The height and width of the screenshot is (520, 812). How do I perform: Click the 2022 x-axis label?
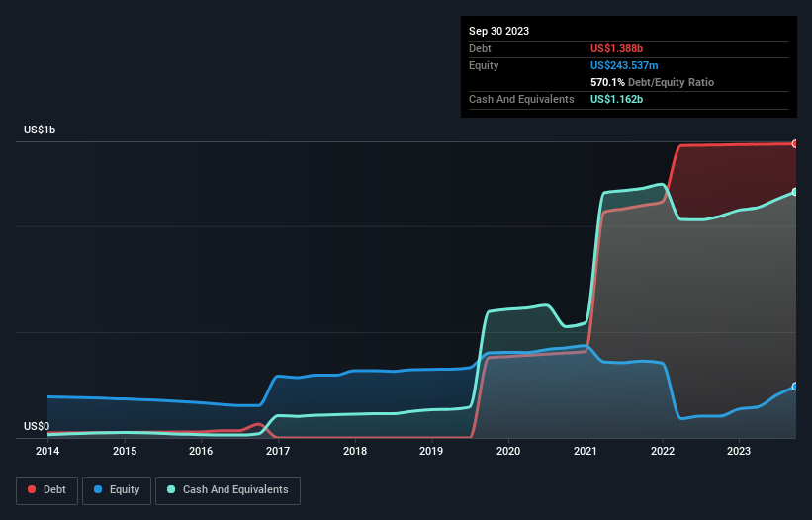point(663,451)
